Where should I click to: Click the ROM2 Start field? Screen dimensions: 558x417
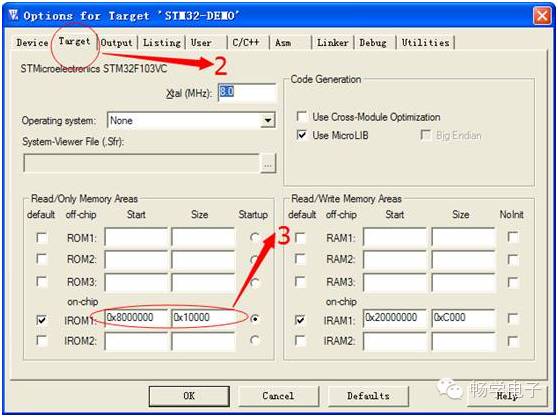[136, 259]
